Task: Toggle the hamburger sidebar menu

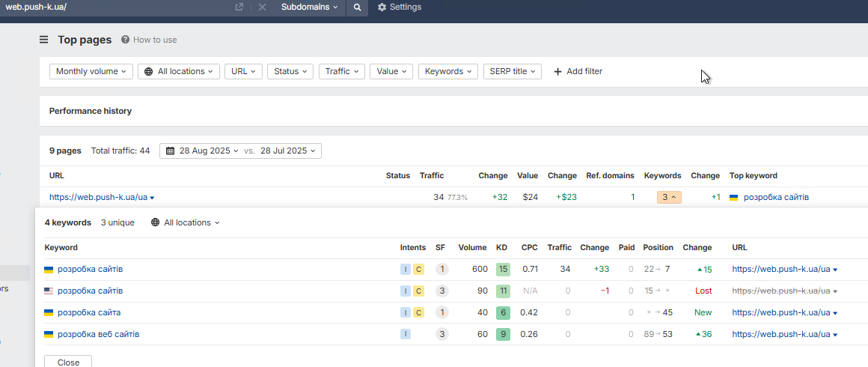Action: (43, 40)
